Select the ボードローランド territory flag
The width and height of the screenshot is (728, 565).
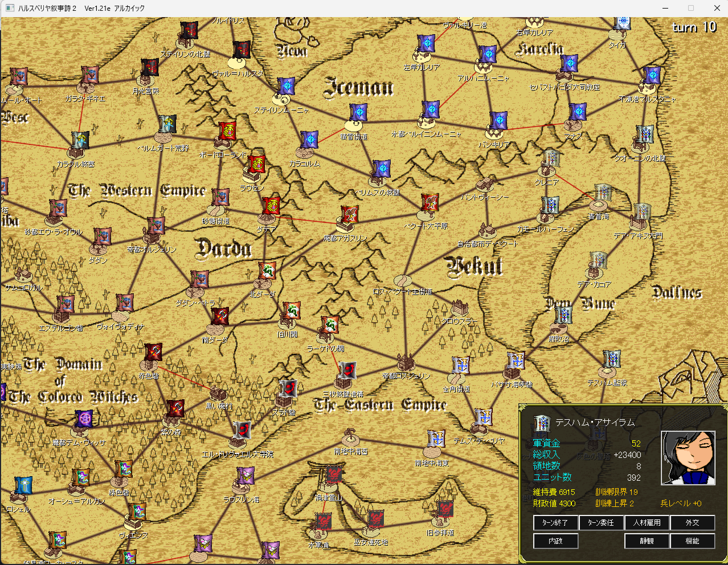point(227,130)
